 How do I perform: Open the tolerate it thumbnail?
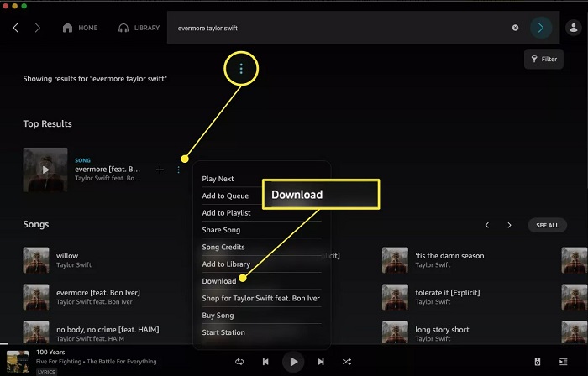point(395,297)
